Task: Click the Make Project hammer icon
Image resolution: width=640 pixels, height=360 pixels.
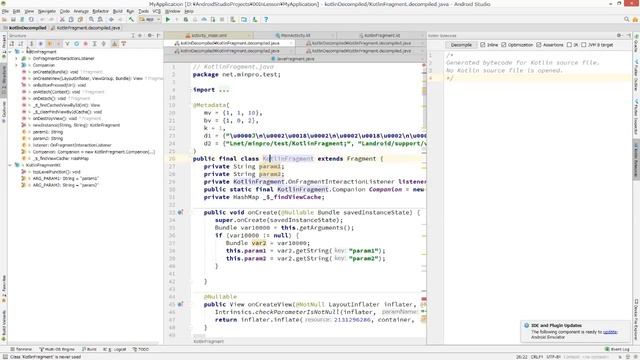Action: tap(131, 19)
